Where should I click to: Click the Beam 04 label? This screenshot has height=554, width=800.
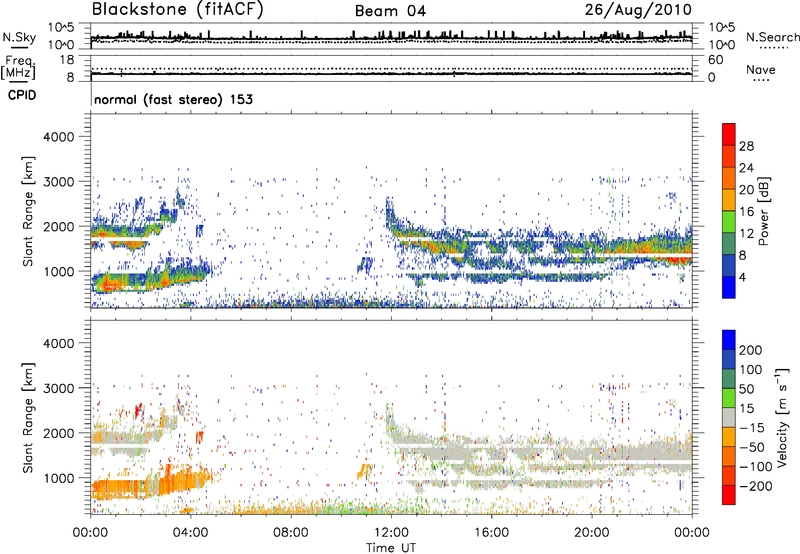point(390,11)
